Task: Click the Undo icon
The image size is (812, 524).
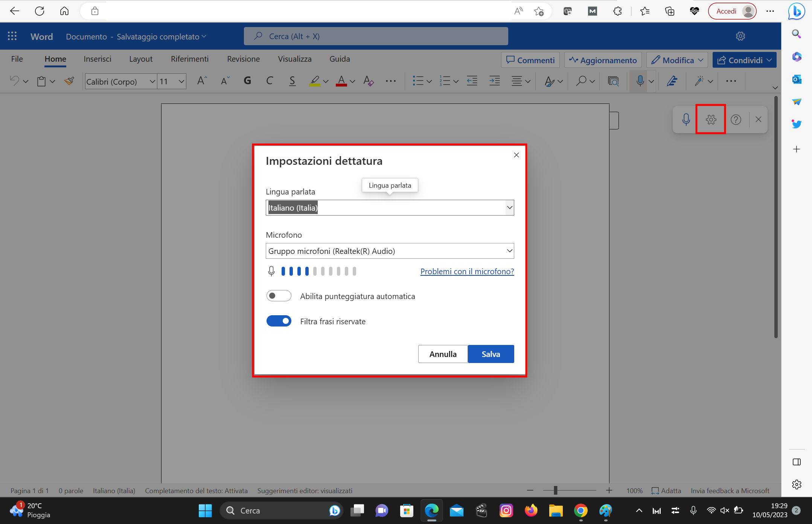Action: 15,81
